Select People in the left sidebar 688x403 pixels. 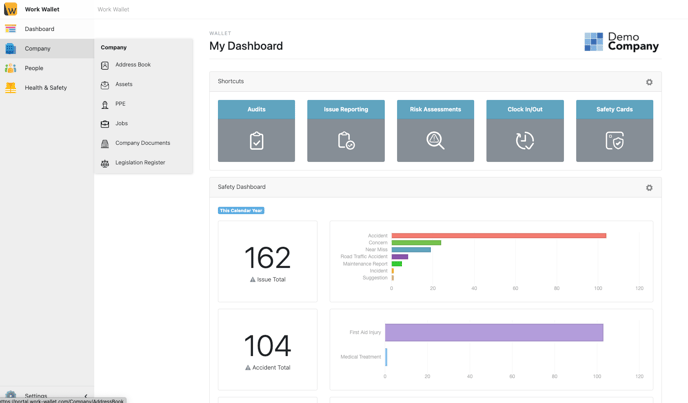point(34,68)
